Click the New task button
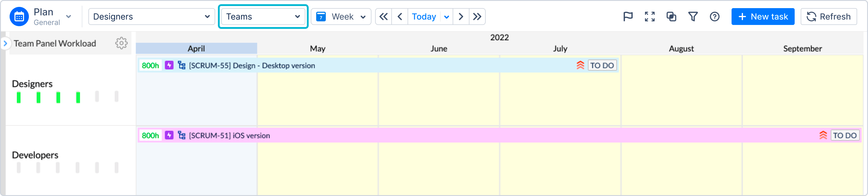Viewport: 868px width, 196px height. (763, 17)
